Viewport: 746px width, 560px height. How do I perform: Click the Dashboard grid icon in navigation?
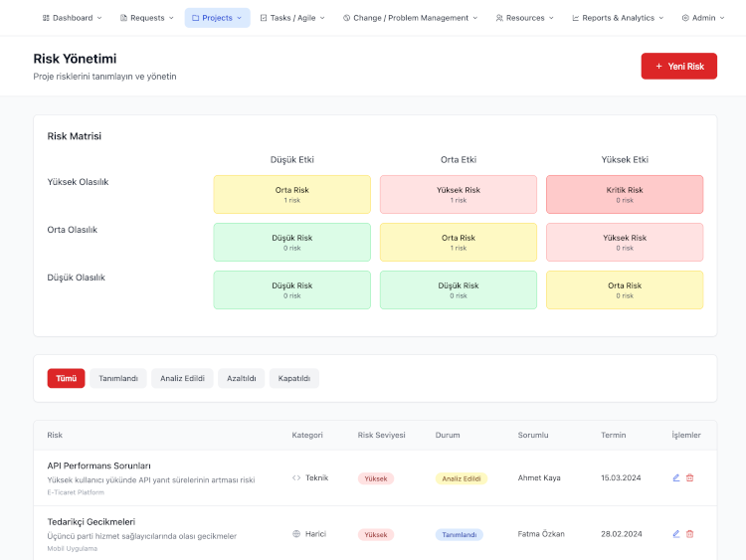pos(46,18)
